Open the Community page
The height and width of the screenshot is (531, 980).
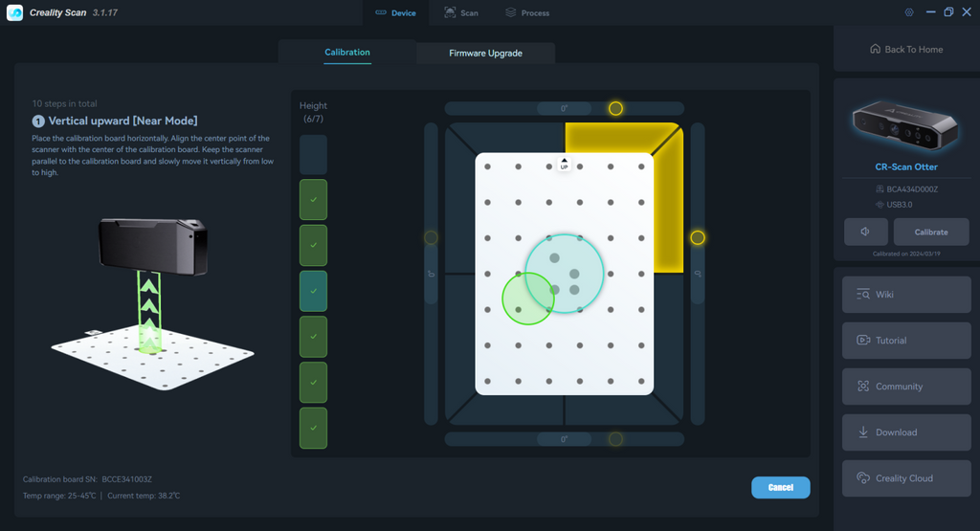coord(905,387)
